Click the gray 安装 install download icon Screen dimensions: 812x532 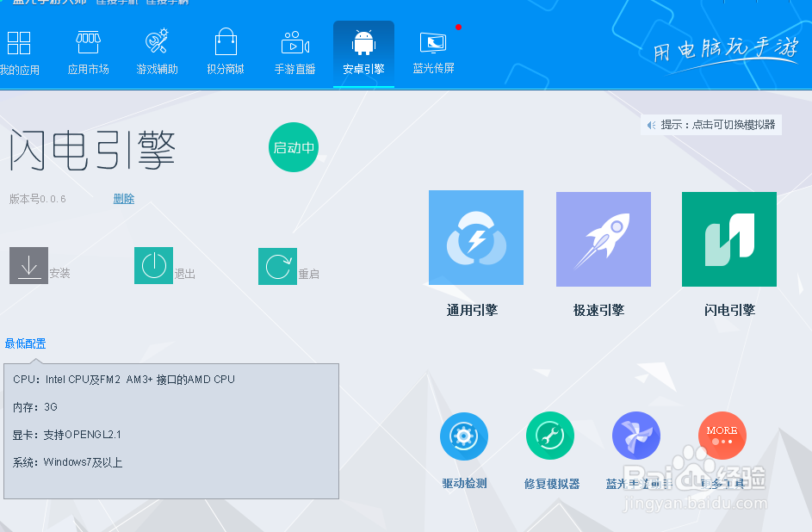(29, 265)
